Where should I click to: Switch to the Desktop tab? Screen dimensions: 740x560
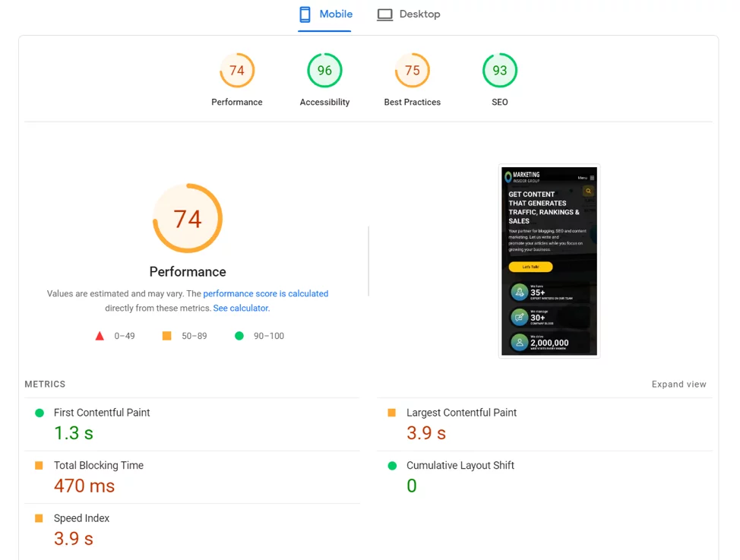click(x=408, y=14)
